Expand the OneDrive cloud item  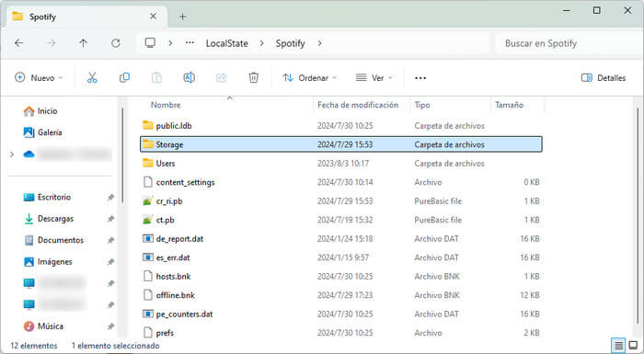(x=12, y=154)
